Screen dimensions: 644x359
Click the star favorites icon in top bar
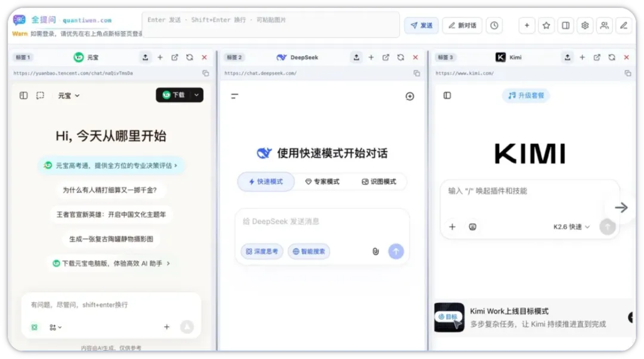point(546,26)
